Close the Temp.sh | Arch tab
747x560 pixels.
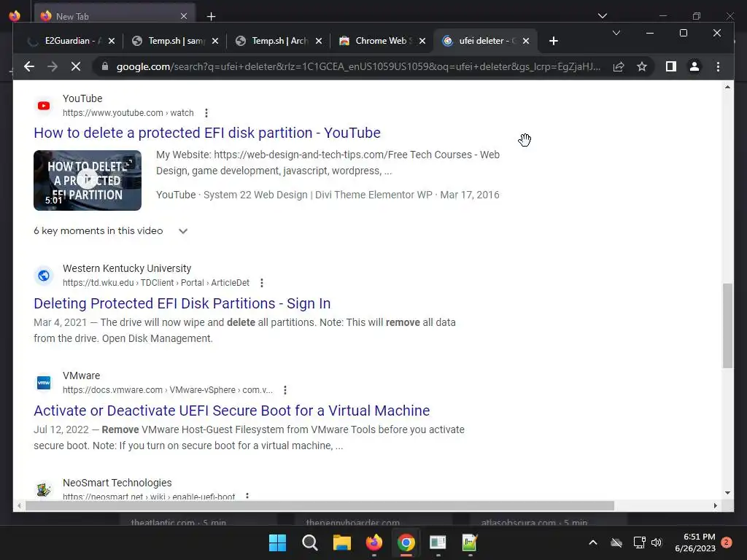tap(319, 41)
